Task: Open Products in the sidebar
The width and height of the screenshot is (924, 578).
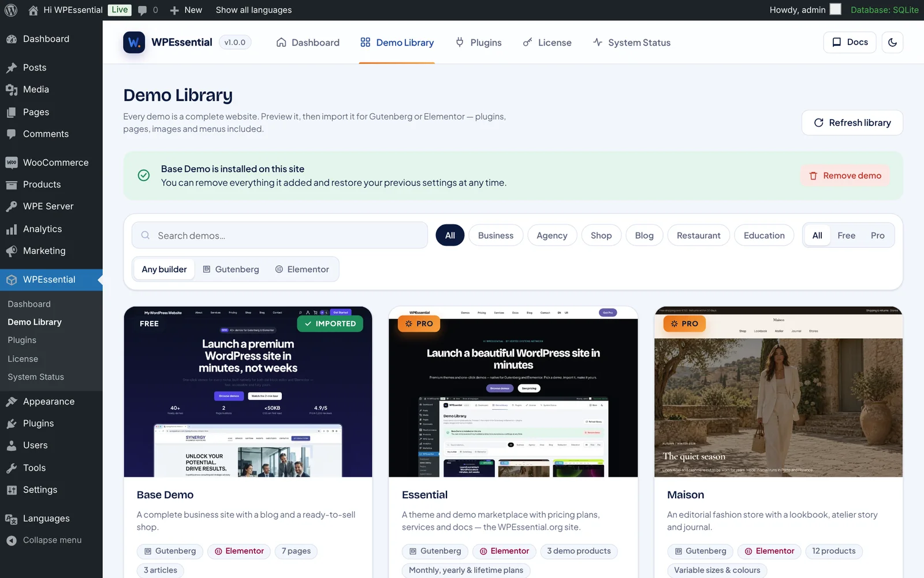Action: pyautogui.click(x=51, y=184)
